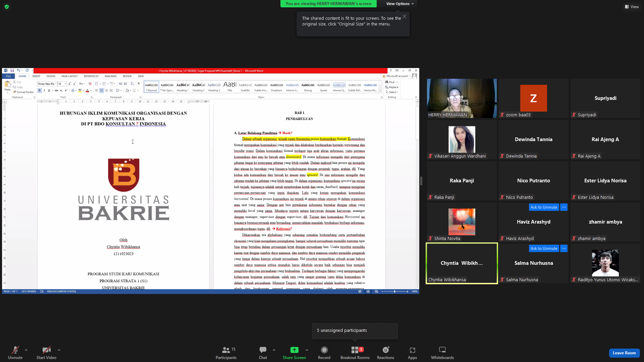Open the font size dropdown
The image size is (644, 362).
[65, 84]
